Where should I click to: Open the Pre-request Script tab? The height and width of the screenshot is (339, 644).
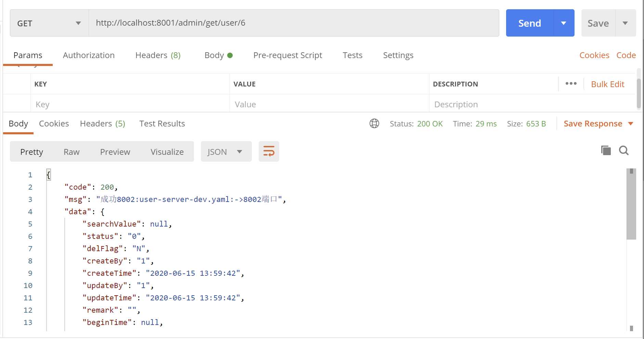288,55
